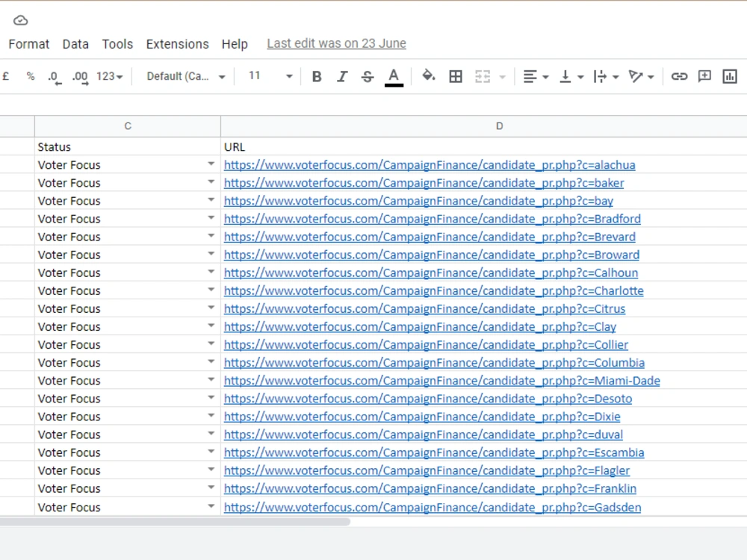747x560 pixels.
Task: Open more number formats 123 dropdown
Action: (110, 76)
